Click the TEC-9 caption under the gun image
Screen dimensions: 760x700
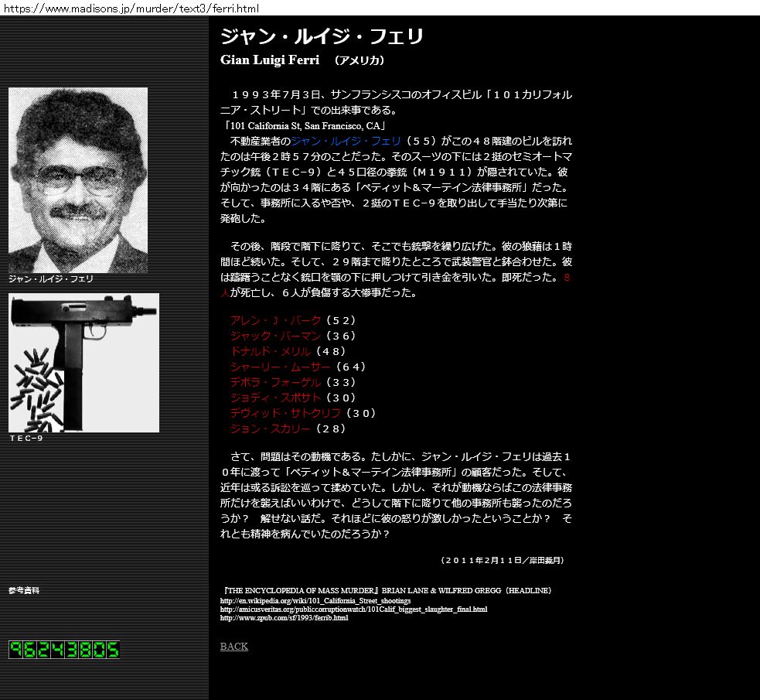[x=26, y=439]
